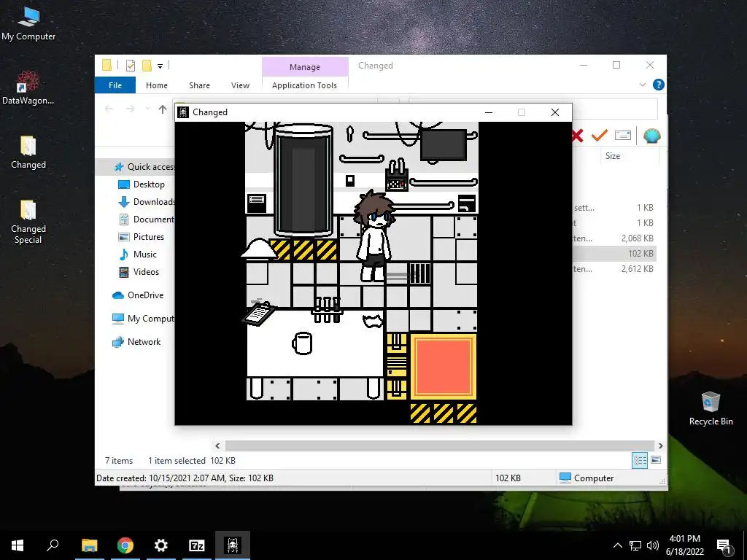Click the volume speaker tray icon
The height and width of the screenshot is (560, 747).
coord(653,545)
